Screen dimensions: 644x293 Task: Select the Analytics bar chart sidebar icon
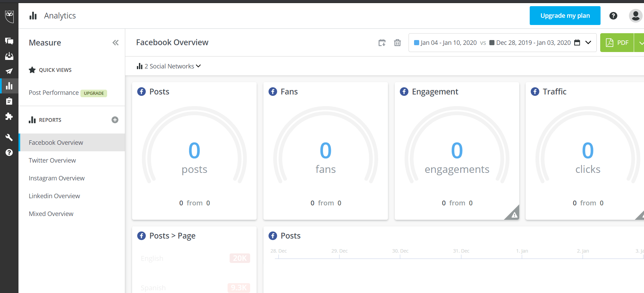click(9, 86)
